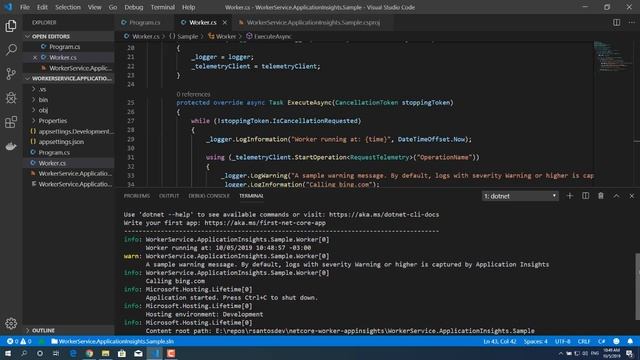Click the feedback smiley in status bar
Screen dimensions: 640x360
[616, 341]
